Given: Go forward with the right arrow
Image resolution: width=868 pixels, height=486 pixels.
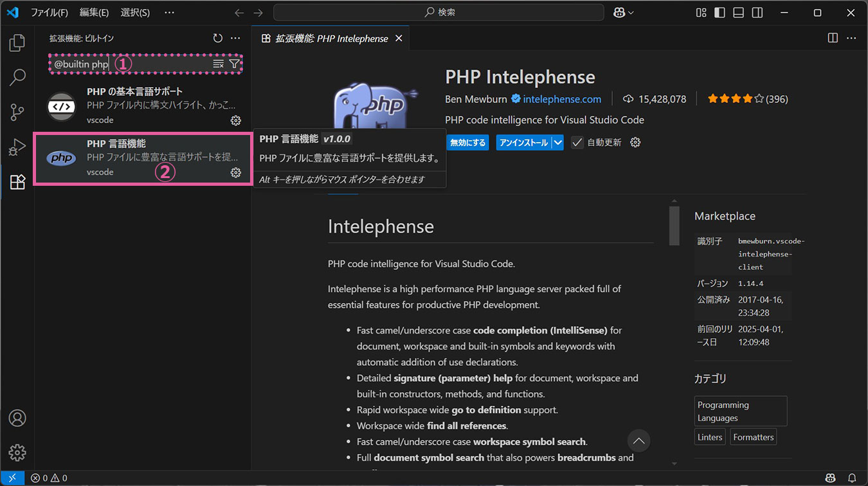Looking at the screenshot, I should pyautogui.click(x=258, y=12).
